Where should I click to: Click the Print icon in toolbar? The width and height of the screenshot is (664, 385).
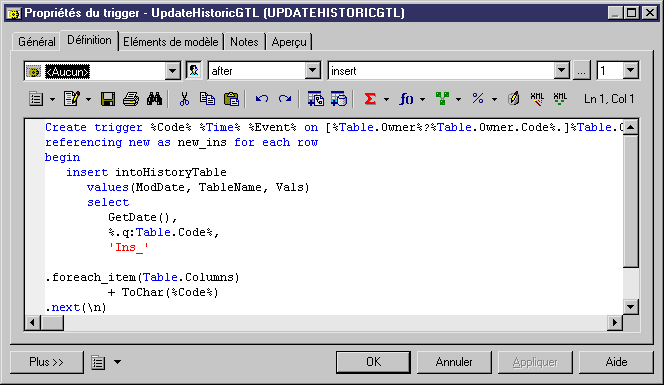[x=131, y=99]
